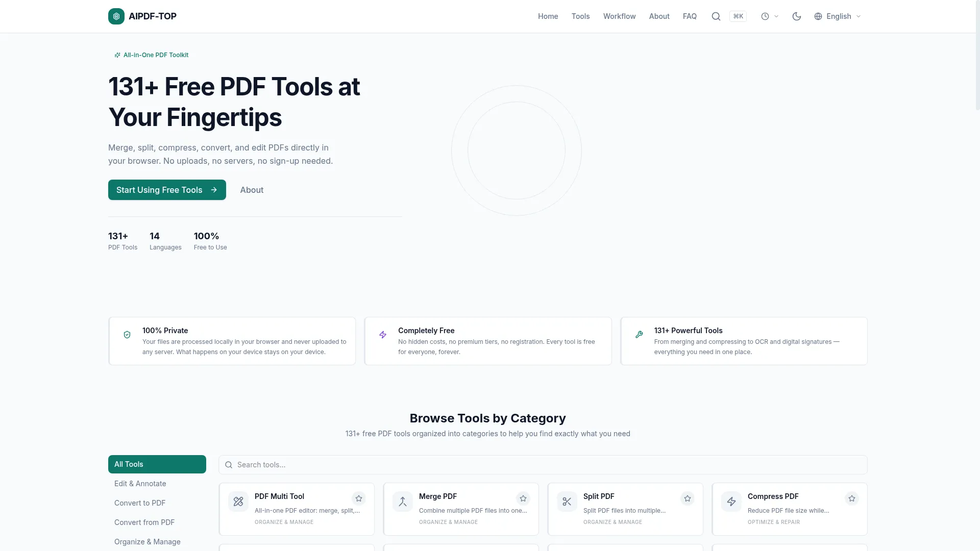Open the English language dropdown
Viewport: 980px width, 551px height.
pos(838,16)
